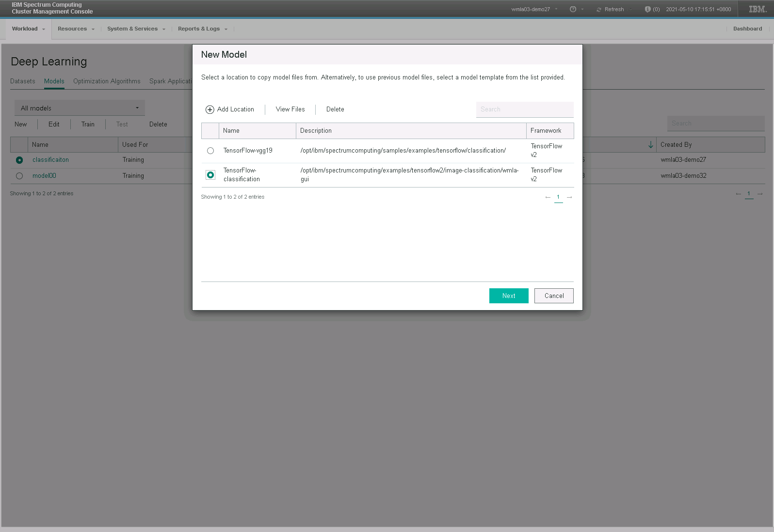Click the Edit button
Screen dimensions: 774x532
(x=54, y=125)
